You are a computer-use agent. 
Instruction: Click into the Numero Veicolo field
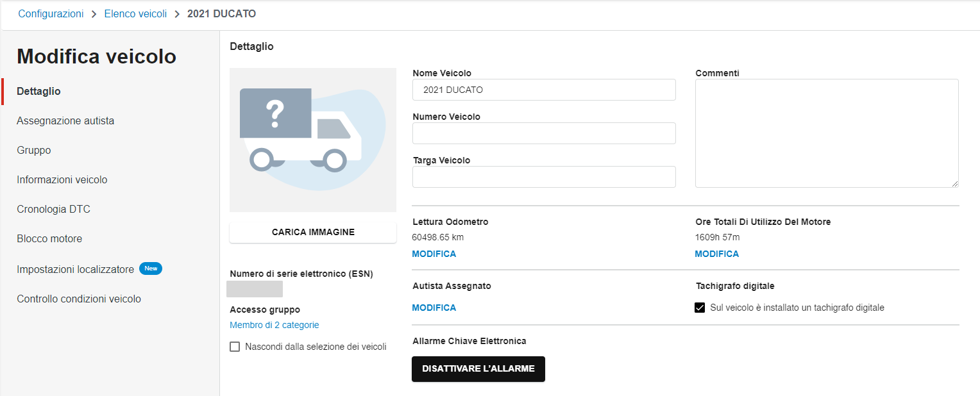[544, 133]
